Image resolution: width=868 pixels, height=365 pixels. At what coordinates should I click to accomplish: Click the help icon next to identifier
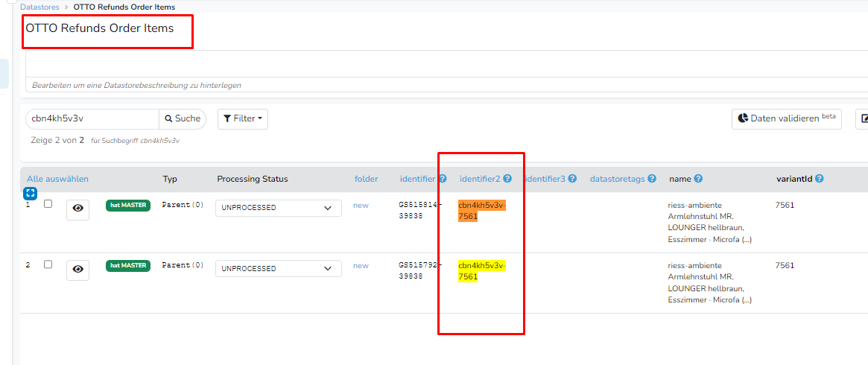443,179
